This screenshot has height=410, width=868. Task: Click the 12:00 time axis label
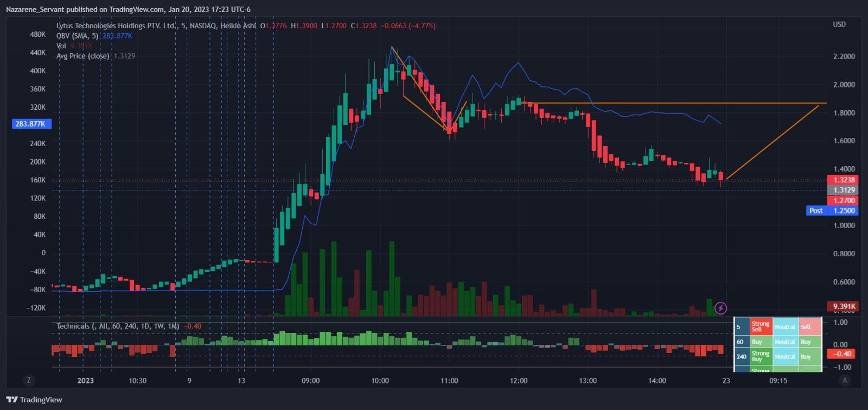pyautogui.click(x=519, y=381)
